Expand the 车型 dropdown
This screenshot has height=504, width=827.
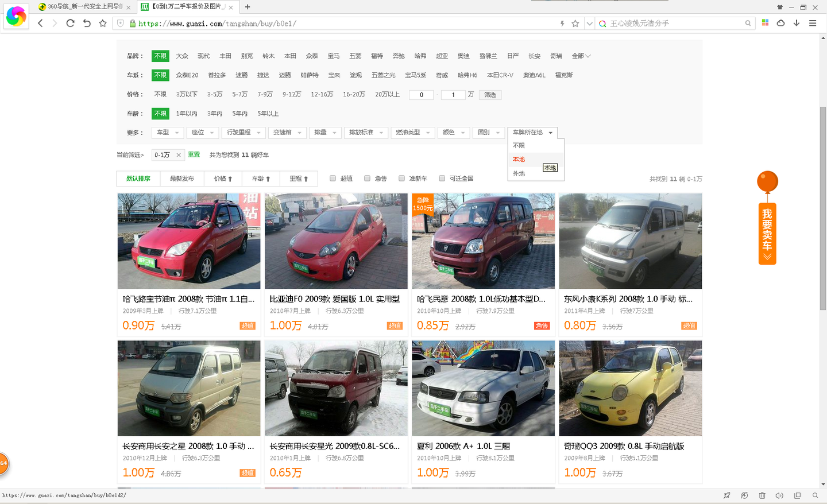[168, 133]
